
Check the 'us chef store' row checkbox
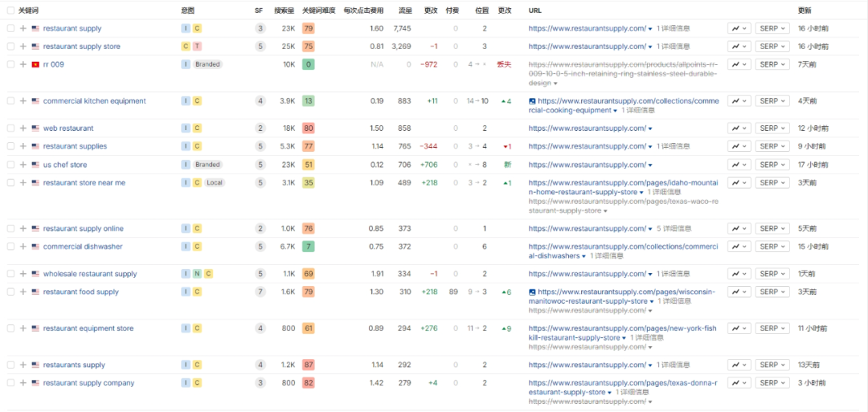point(10,165)
